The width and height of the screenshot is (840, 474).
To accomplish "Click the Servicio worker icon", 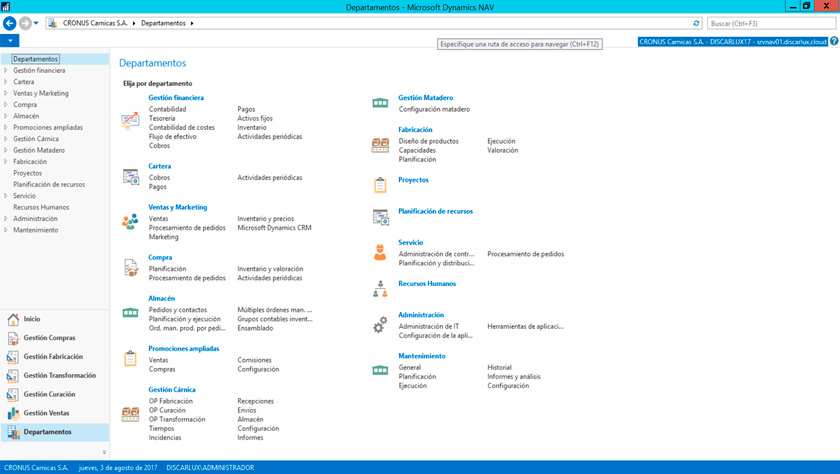I will pyautogui.click(x=380, y=253).
